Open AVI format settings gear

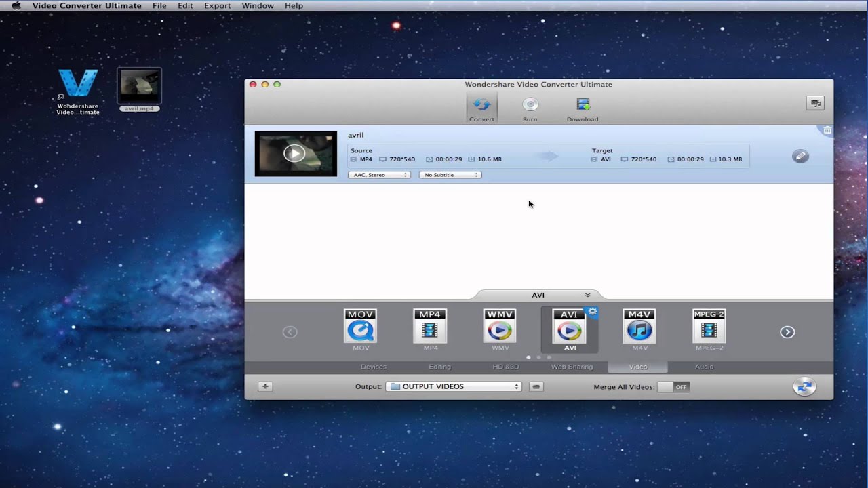[592, 312]
